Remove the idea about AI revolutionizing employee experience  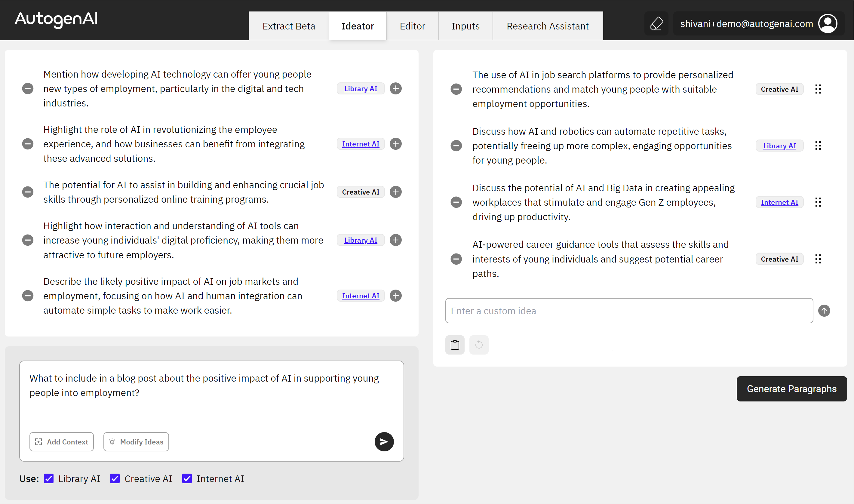pos(27,144)
